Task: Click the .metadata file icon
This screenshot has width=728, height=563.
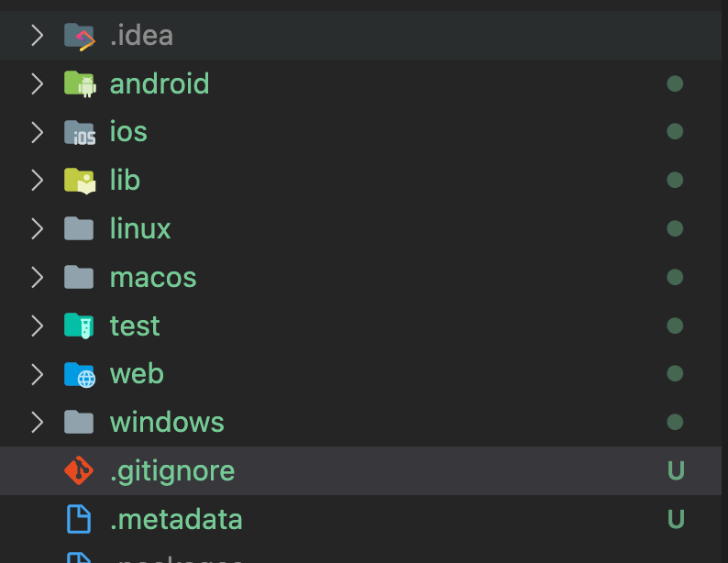Action: [79, 519]
